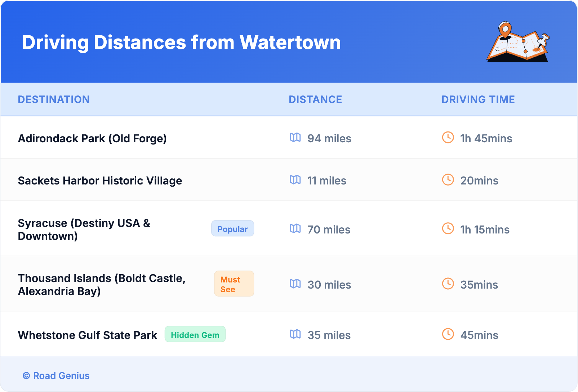Screen dimensions: 578x392
Task: Sort by the Driving Time column header
Action: click(x=478, y=99)
